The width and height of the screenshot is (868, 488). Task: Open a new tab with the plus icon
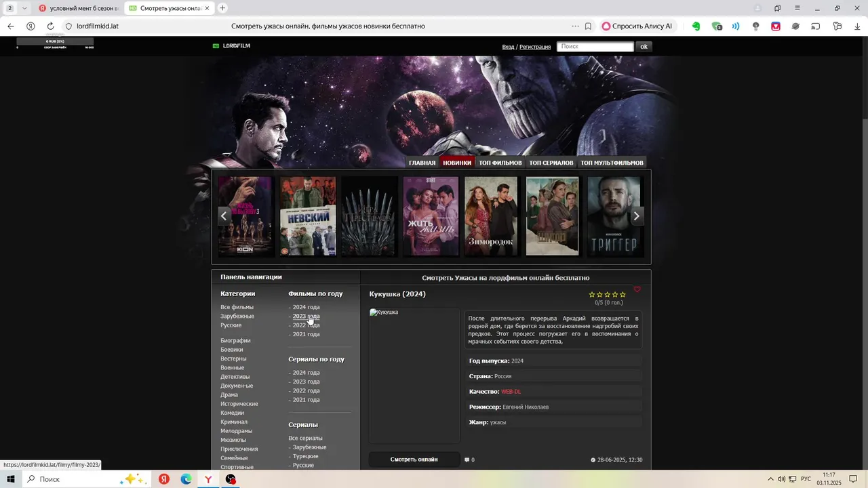point(222,8)
